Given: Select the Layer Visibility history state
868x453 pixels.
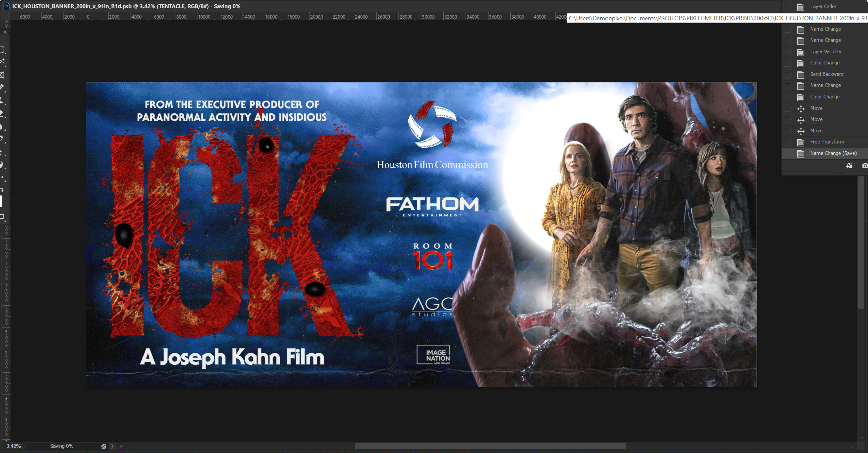Looking at the screenshot, I should pos(825,52).
